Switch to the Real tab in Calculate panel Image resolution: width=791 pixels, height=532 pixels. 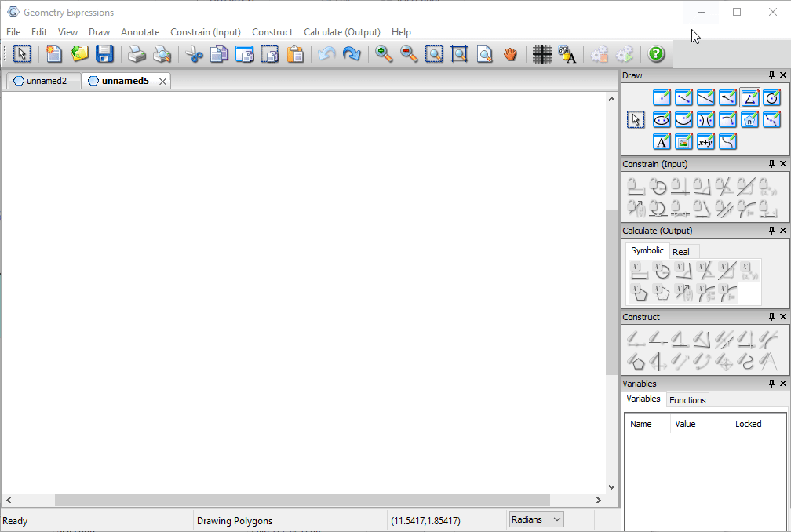tap(680, 252)
